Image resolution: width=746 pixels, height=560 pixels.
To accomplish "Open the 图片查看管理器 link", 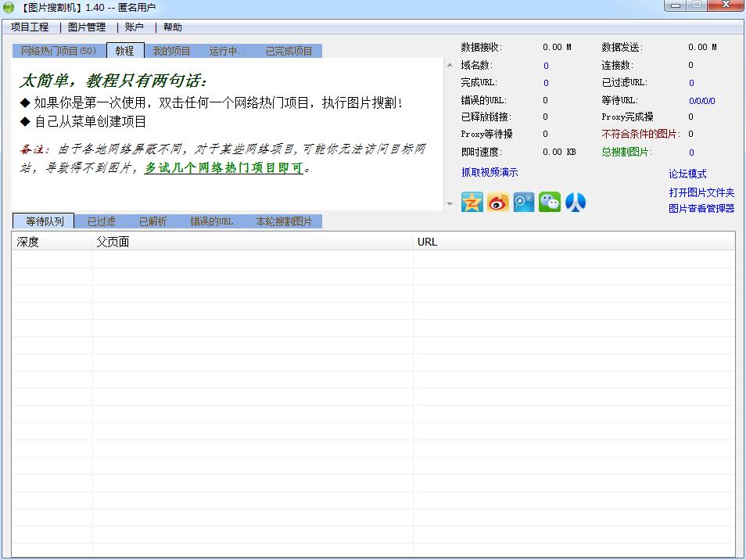I will click(701, 209).
